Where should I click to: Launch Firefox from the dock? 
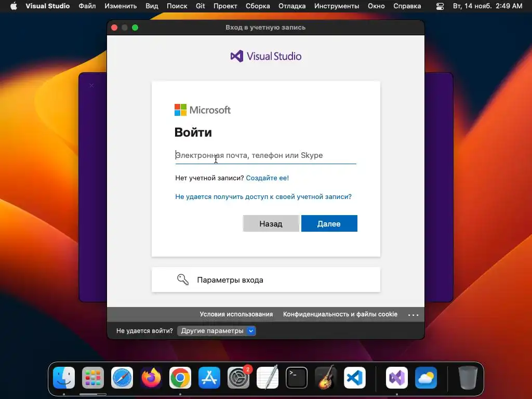pos(151,378)
